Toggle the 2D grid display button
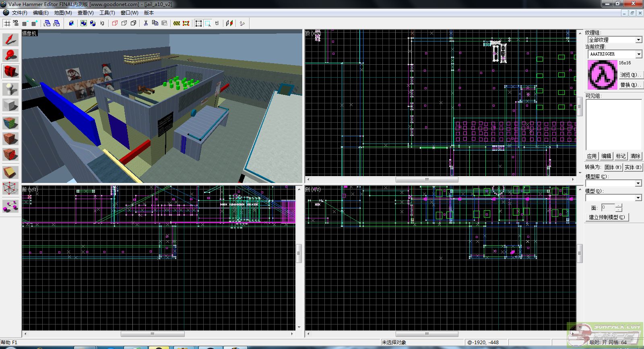 pos(7,23)
